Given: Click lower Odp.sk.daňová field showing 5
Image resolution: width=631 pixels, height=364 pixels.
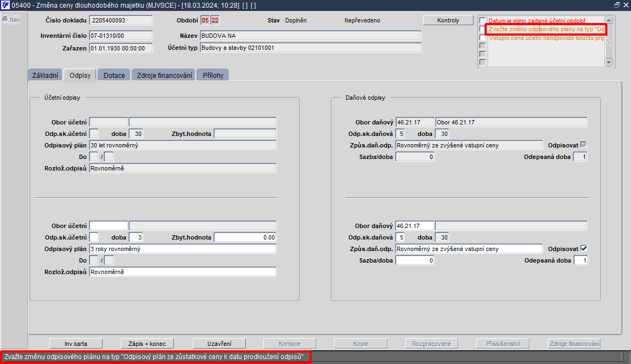Looking at the screenshot, I should (x=400, y=237).
